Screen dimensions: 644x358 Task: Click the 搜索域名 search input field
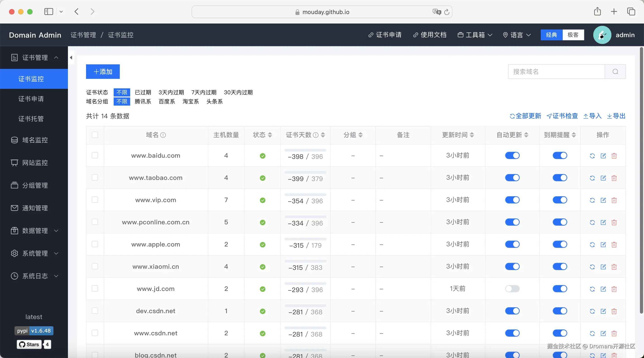[x=556, y=72]
